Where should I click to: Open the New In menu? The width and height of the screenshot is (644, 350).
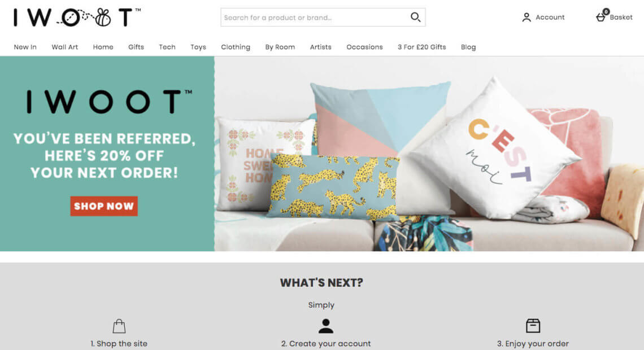point(25,47)
